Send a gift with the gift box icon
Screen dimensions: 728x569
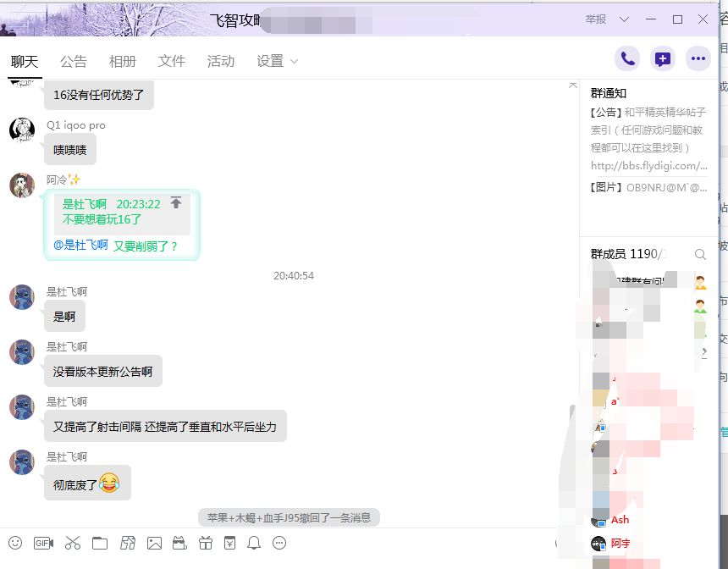(x=205, y=543)
